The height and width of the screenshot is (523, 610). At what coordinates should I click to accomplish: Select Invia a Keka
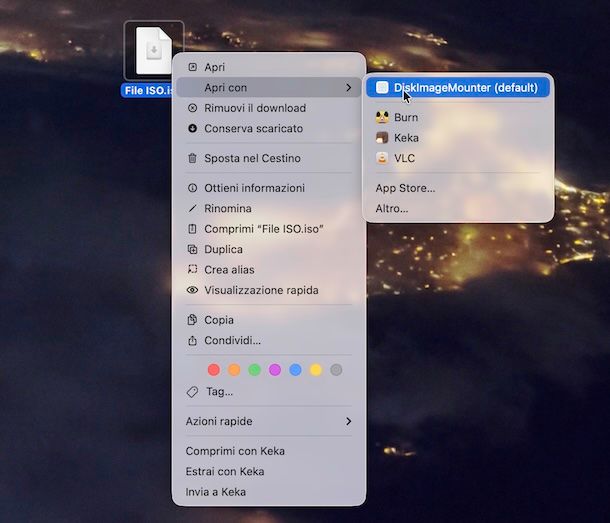(269, 492)
